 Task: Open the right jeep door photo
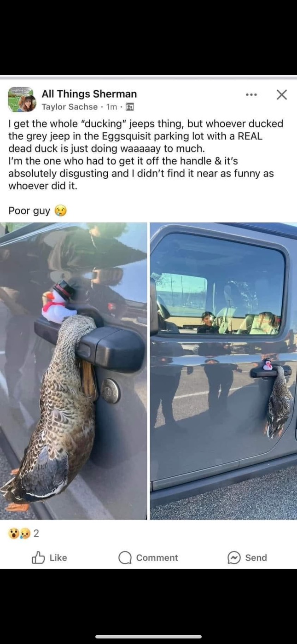coord(223,371)
